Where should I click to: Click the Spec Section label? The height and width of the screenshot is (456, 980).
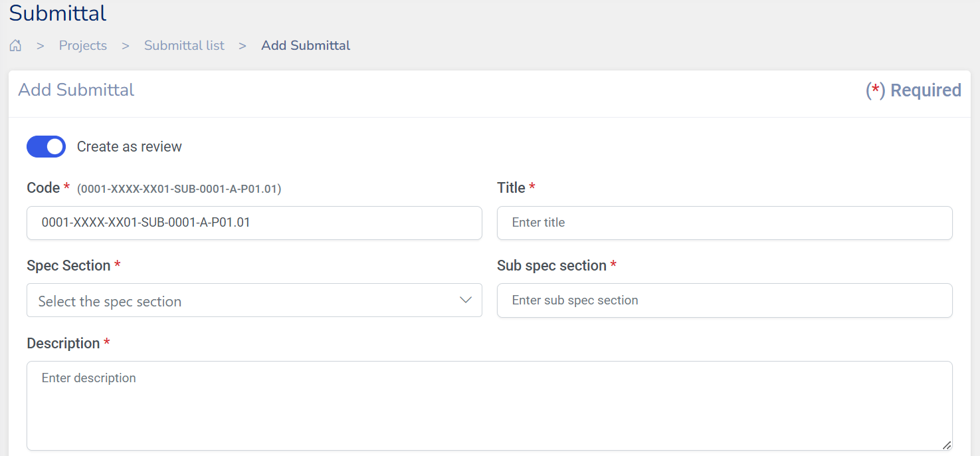point(68,266)
